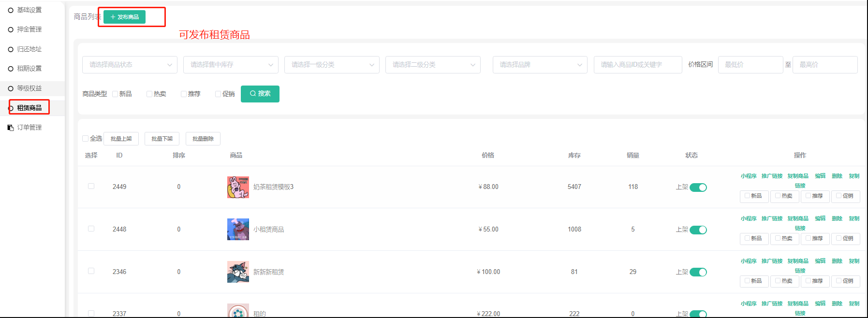Go to 归还地址 in the sidebar
The height and width of the screenshot is (318, 868).
pos(29,49)
